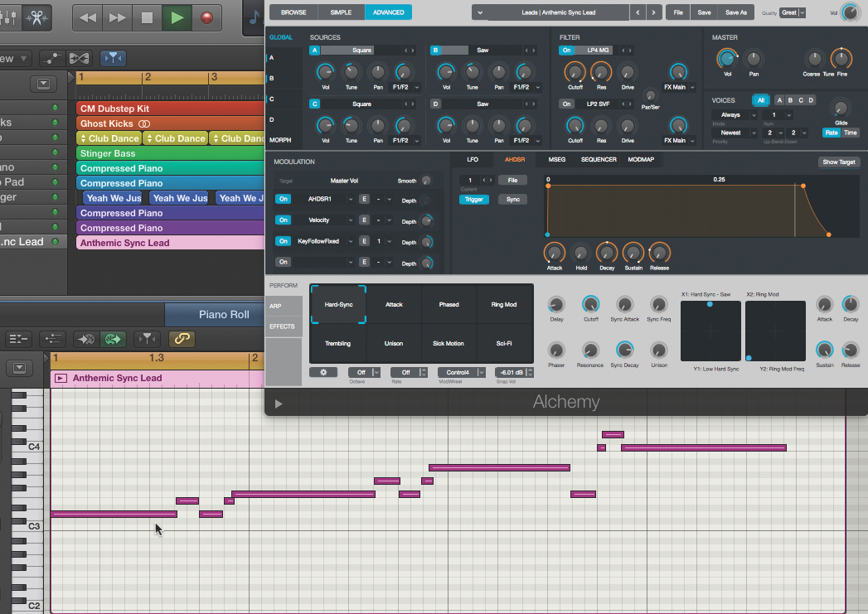Toggle the LP2 SVF filter On button
The width and height of the screenshot is (868, 614).
click(x=566, y=104)
